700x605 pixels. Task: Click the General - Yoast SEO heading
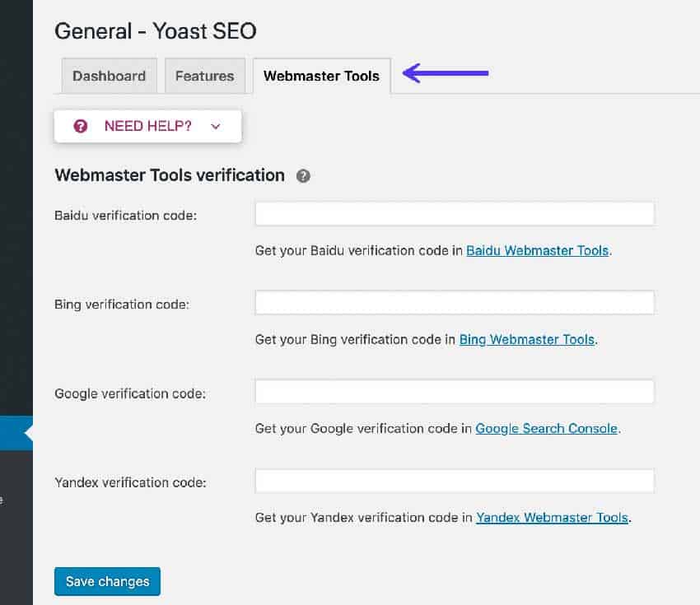[155, 31]
